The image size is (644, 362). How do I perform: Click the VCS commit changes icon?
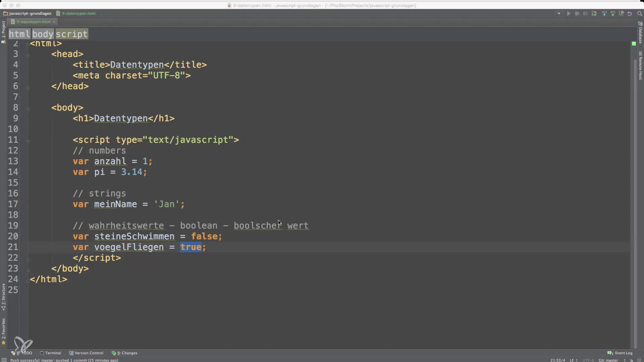click(613, 14)
